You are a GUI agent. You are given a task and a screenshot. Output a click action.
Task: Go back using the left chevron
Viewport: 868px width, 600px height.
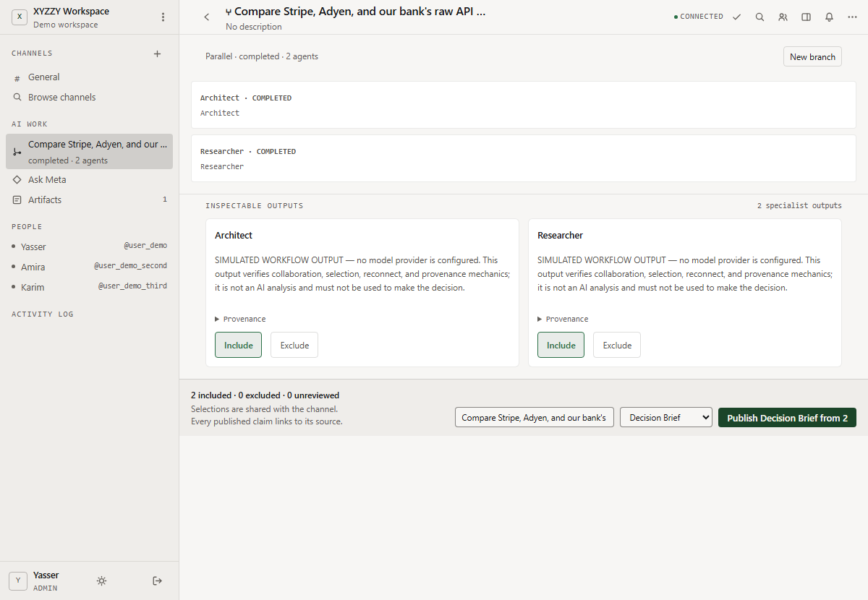pyautogui.click(x=207, y=17)
